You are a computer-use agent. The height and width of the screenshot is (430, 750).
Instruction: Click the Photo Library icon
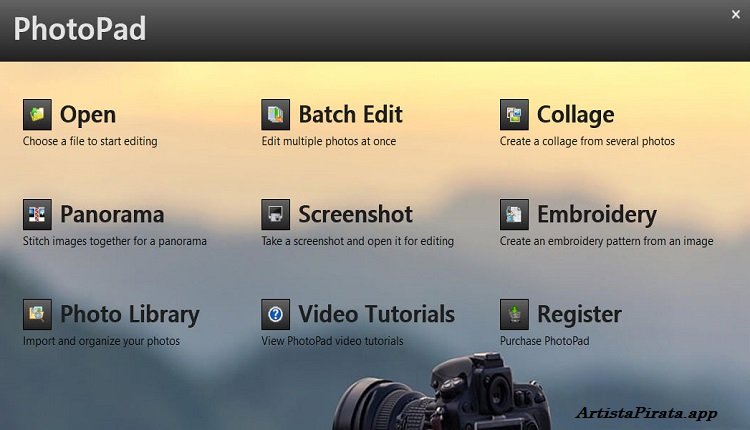tap(37, 315)
